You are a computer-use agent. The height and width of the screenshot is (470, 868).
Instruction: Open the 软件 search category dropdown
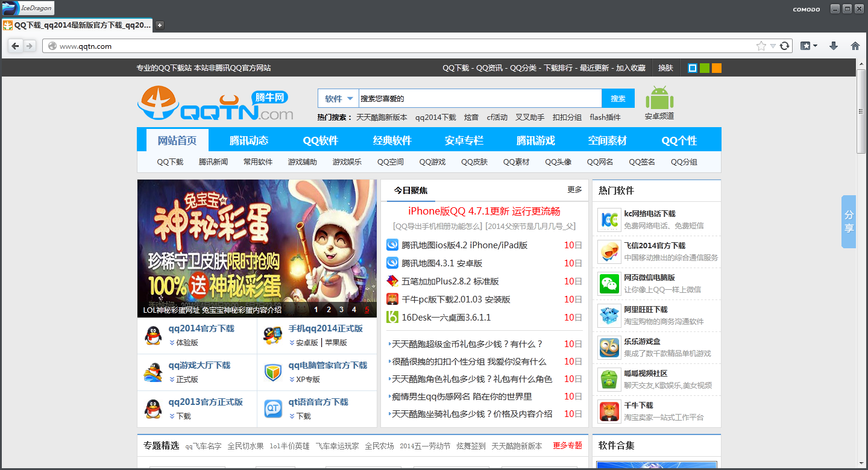[x=338, y=98]
